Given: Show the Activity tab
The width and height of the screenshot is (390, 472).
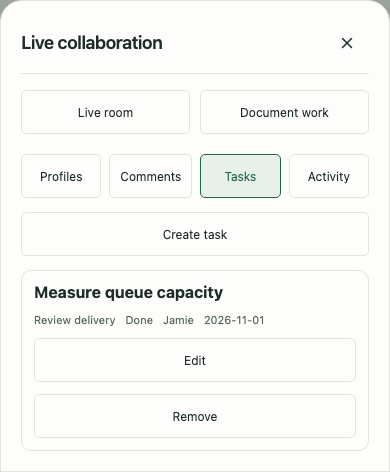Looking at the screenshot, I should click(329, 176).
